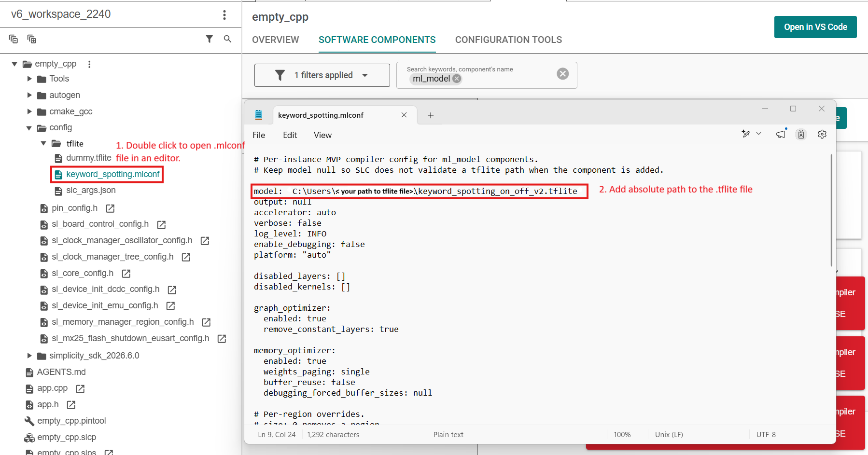Remove the ml_model search chip
Viewport: 868px width, 455px height.
point(457,79)
